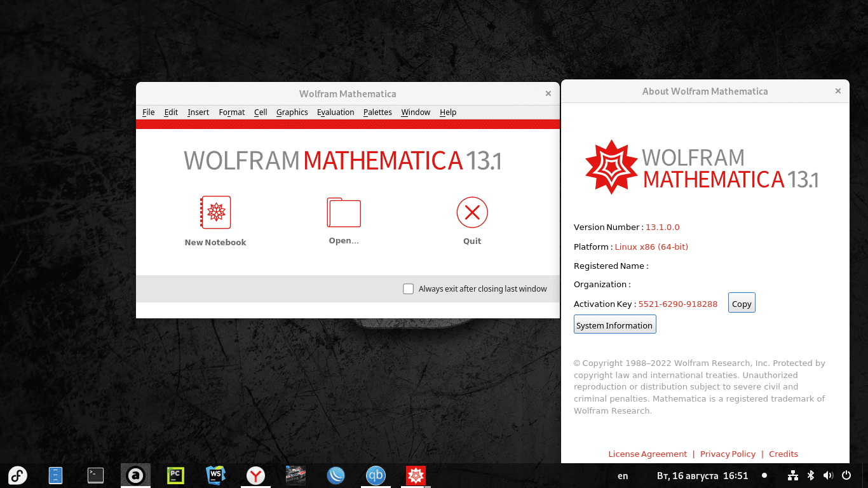Screen dimensions: 868x488
Task: Open the Fedora activities menu icon
Action: pyautogui.click(x=17, y=475)
